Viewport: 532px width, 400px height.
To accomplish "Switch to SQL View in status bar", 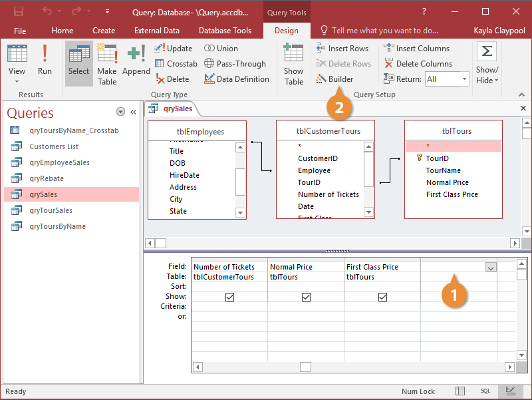I will [x=485, y=391].
